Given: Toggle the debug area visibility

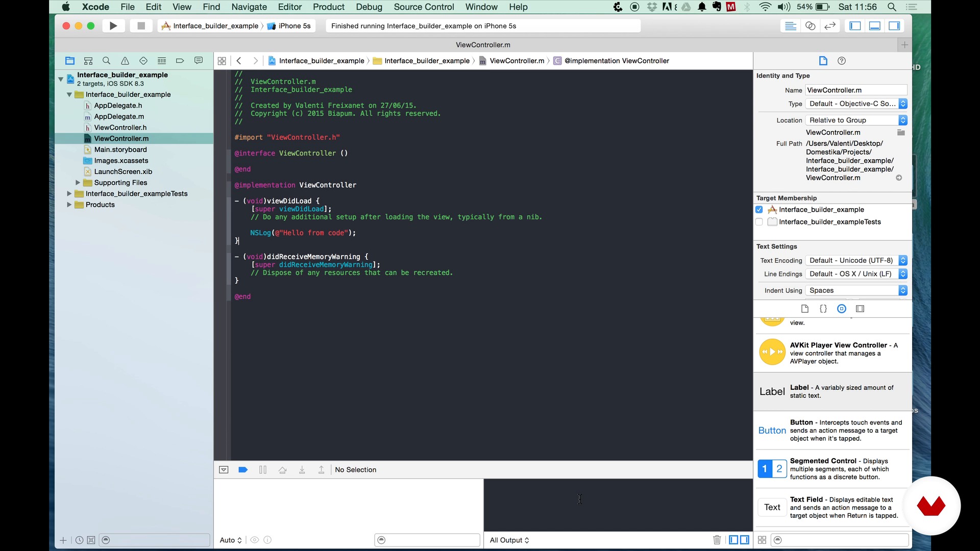Looking at the screenshot, I should pyautogui.click(x=875, y=26).
